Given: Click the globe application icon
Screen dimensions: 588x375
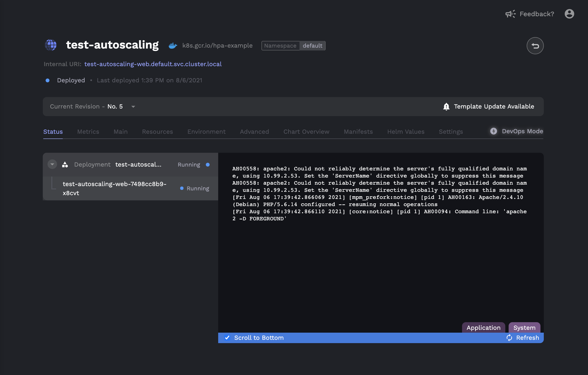Looking at the screenshot, I should [51, 45].
